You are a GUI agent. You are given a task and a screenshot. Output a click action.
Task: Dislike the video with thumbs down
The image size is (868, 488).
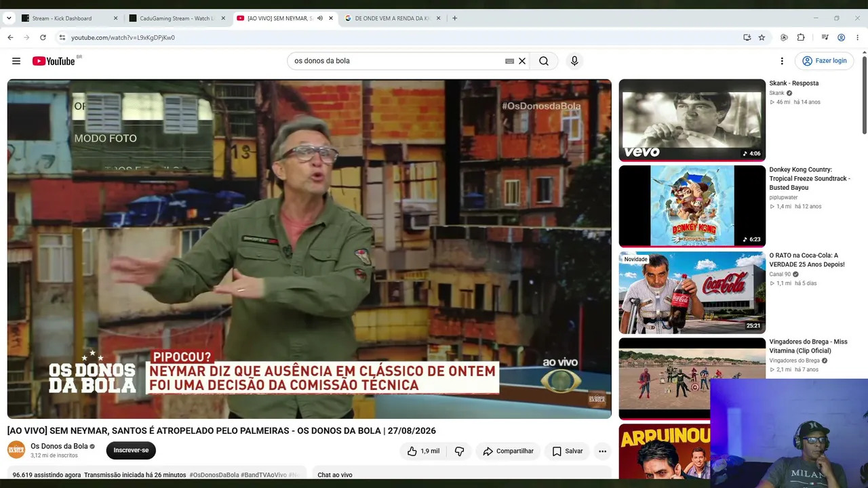click(x=459, y=451)
